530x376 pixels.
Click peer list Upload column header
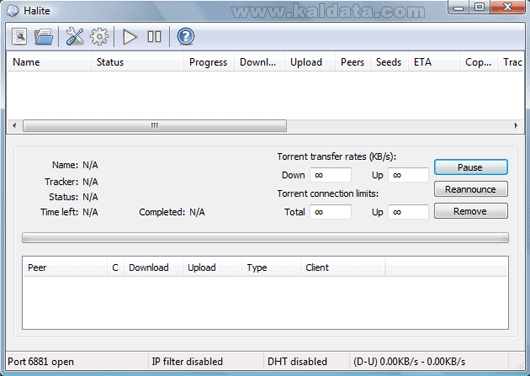click(x=212, y=268)
